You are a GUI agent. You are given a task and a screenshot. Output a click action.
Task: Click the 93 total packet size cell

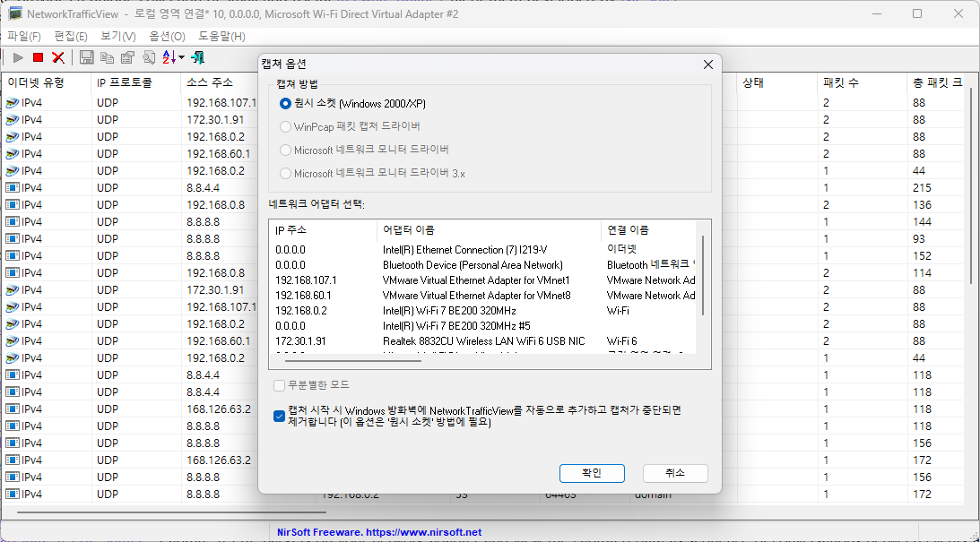(919, 238)
